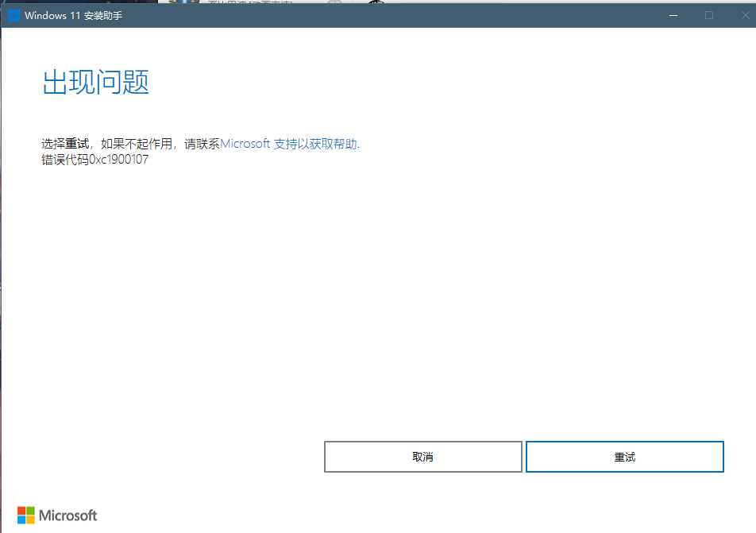Click the 出现问题 heading
This screenshot has height=533, width=756.
point(96,82)
